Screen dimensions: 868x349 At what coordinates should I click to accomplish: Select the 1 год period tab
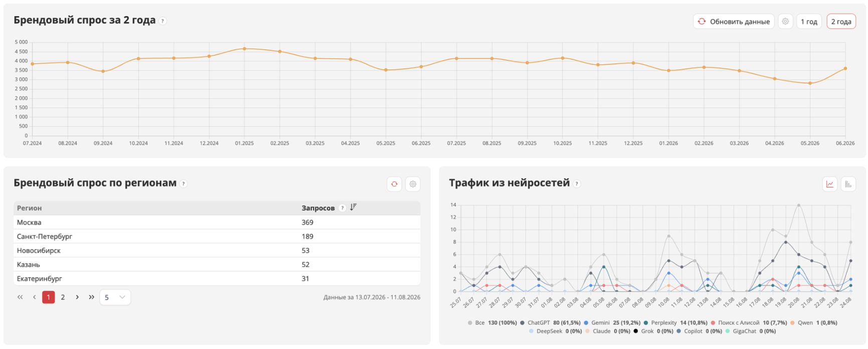click(x=809, y=22)
